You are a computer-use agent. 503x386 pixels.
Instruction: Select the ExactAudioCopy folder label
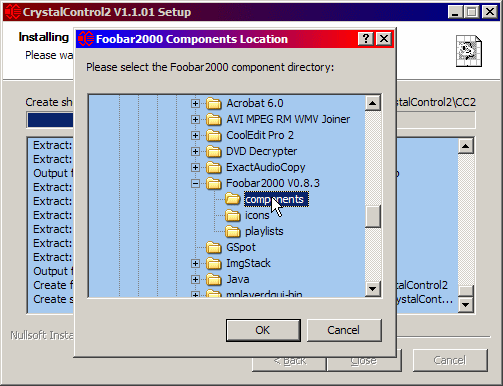click(266, 167)
